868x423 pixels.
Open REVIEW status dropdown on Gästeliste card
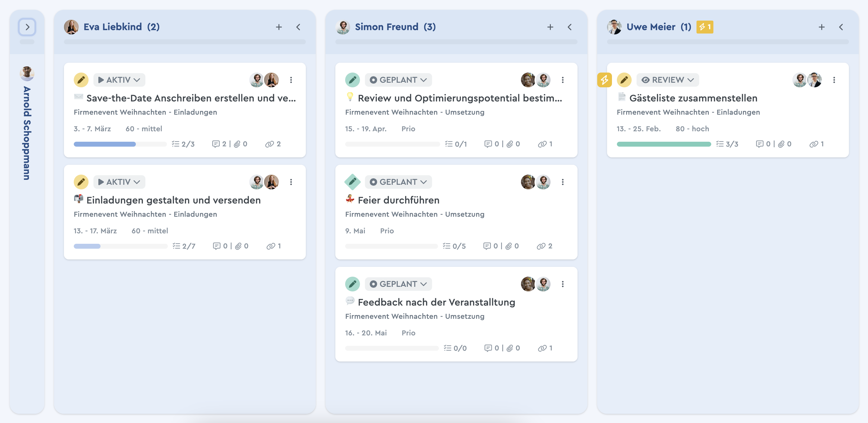(x=668, y=80)
